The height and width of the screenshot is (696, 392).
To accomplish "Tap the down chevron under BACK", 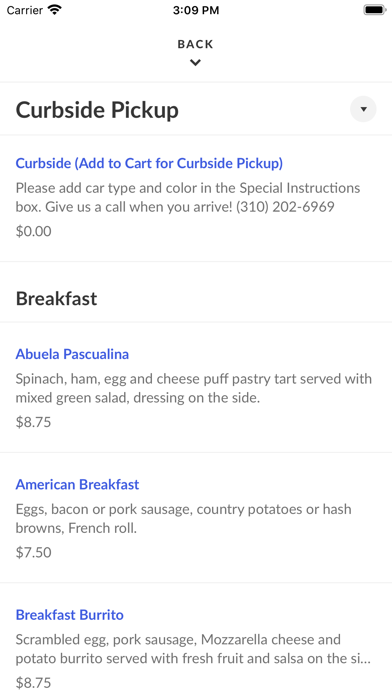I will (195, 63).
